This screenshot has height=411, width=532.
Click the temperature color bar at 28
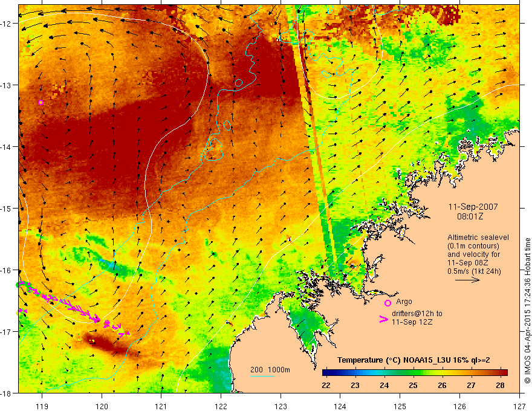(x=500, y=373)
